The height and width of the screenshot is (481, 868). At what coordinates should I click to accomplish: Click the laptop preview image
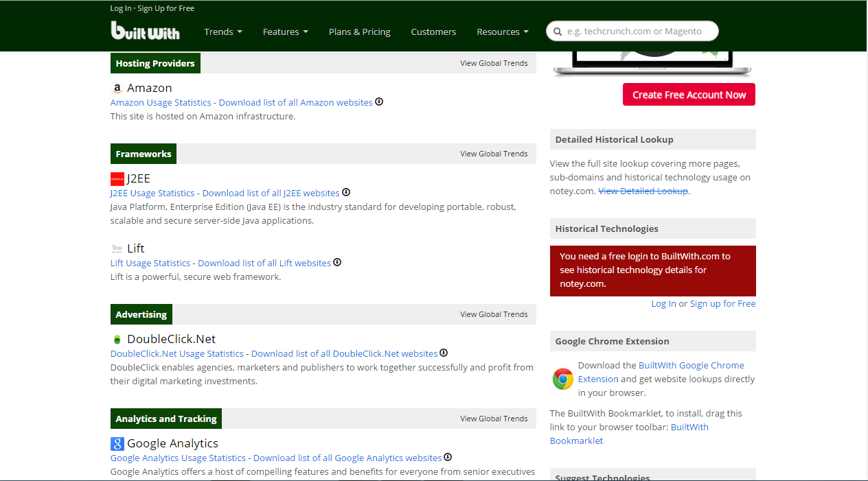[652, 63]
